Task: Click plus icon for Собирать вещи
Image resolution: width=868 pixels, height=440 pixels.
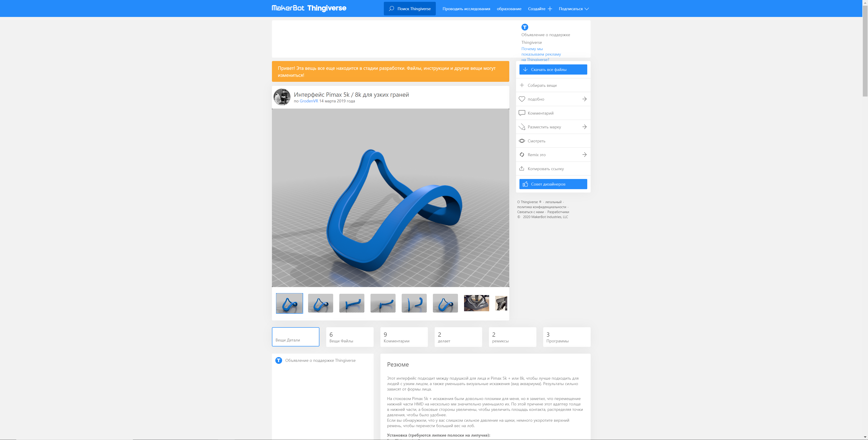Action: (x=522, y=85)
